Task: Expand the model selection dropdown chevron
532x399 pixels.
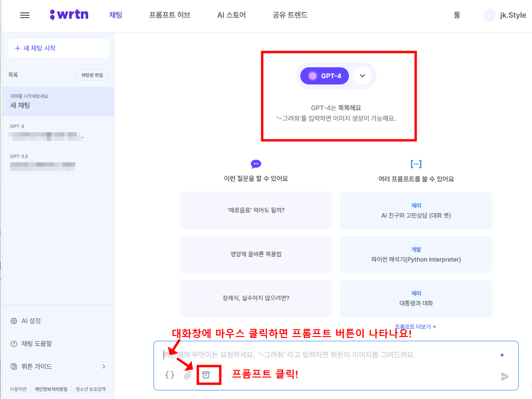Action: pyautogui.click(x=362, y=76)
